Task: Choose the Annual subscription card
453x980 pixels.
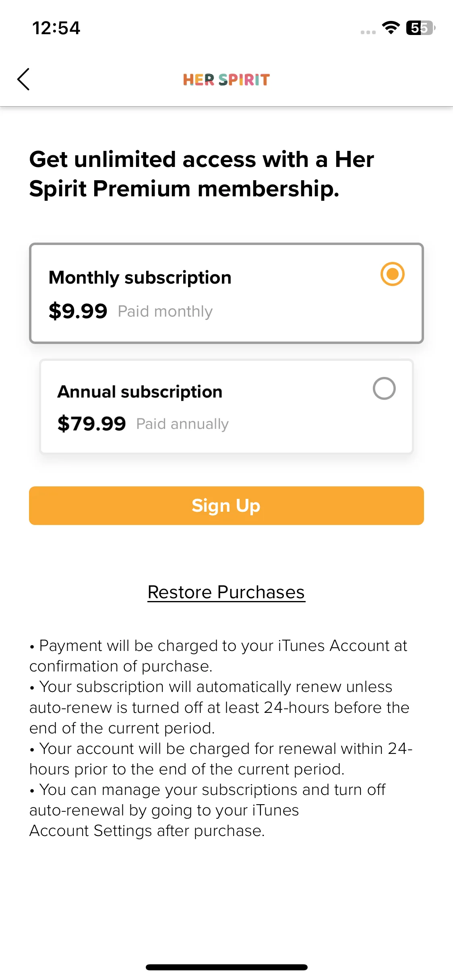Action: click(226, 407)
